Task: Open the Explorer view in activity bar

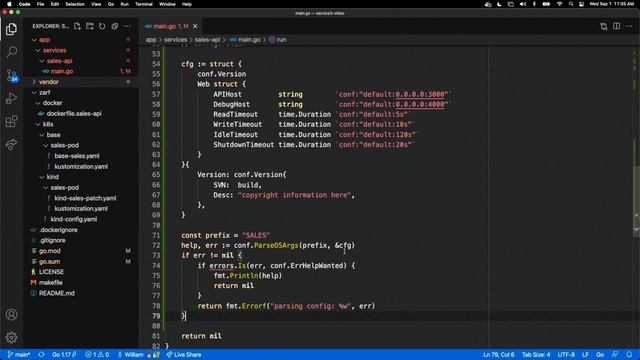Action: 11,29
